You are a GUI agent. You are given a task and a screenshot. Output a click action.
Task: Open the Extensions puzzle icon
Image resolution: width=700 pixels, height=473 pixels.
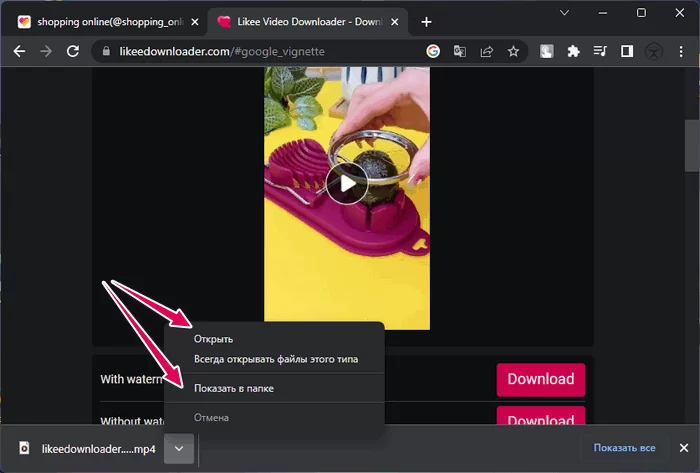click(573, 50)
